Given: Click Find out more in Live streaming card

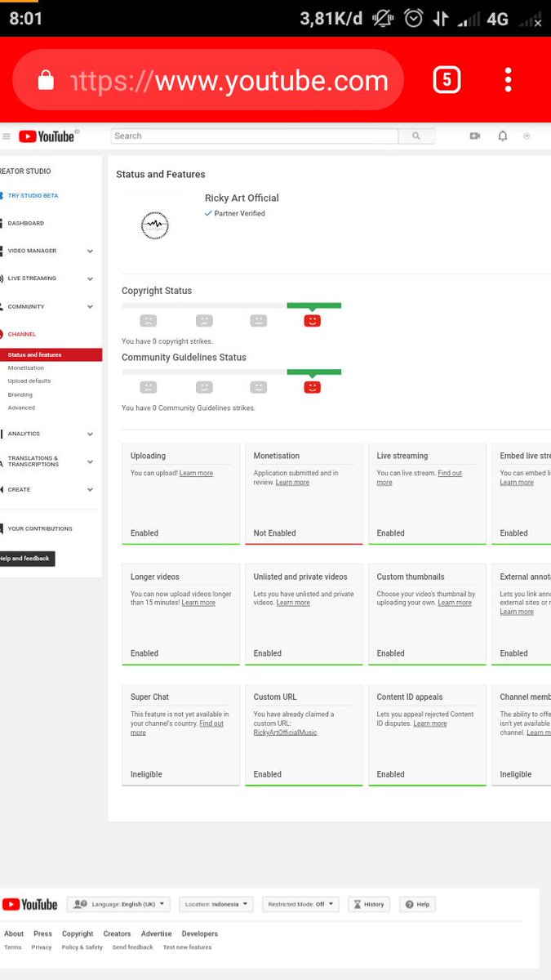Looking at the screenshot, I should [419, 478].
